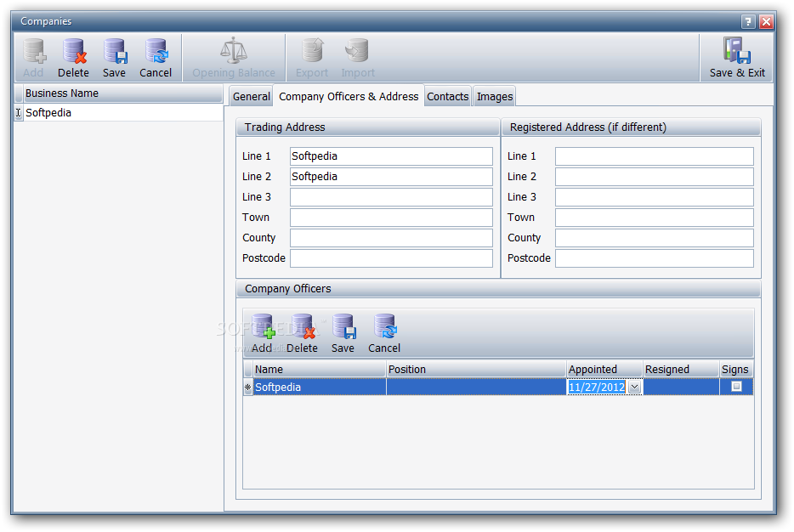Click Registered Address Line 1 field

(x=655, y=156)
